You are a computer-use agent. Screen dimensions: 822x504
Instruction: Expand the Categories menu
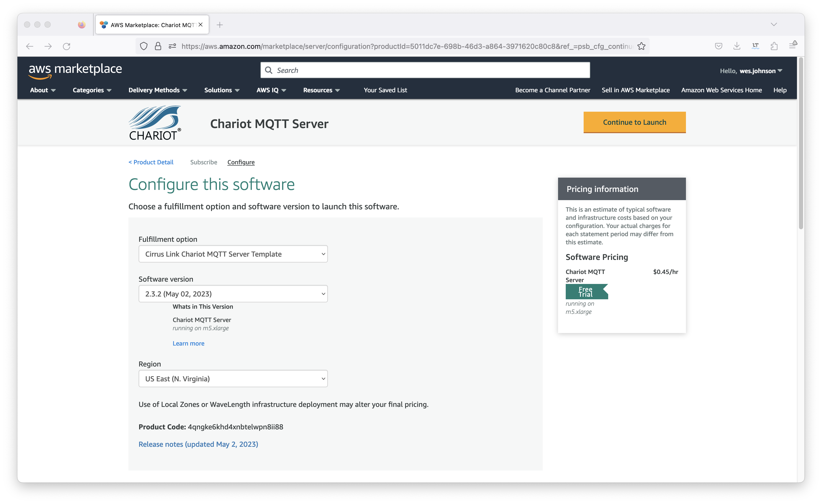[92, 90]
